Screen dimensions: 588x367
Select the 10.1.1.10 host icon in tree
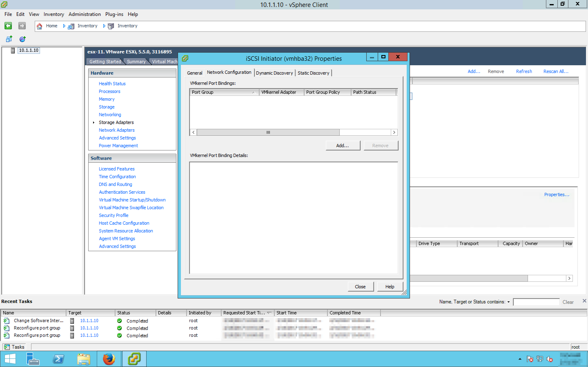(13, 50)
